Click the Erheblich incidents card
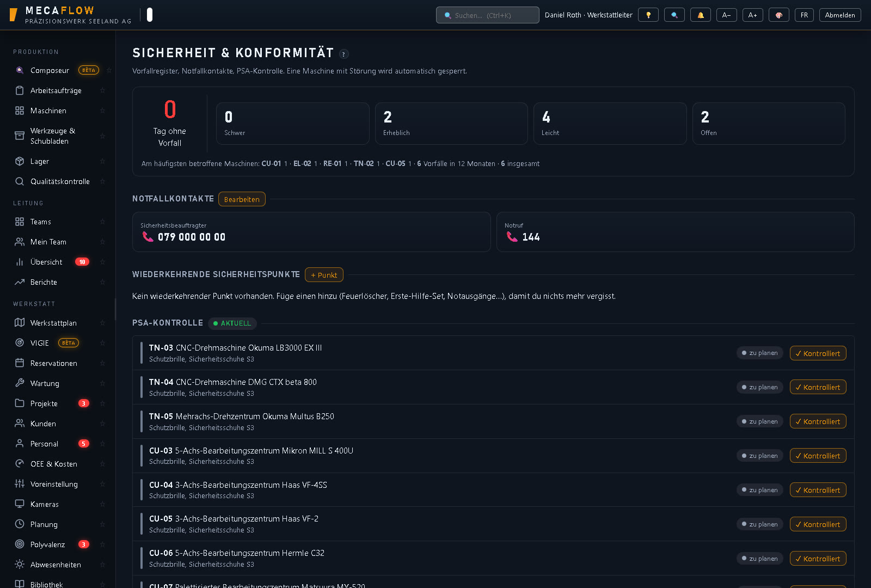This screenshot has width=871, height=588. point(451,124)
